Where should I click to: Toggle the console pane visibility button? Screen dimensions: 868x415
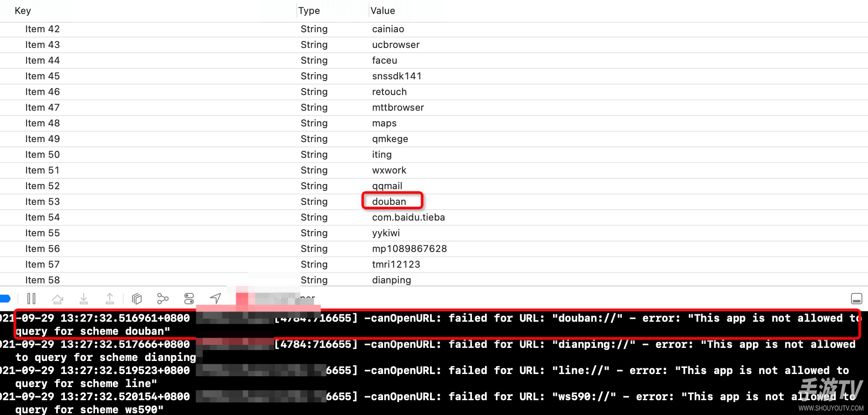[856, 299]
